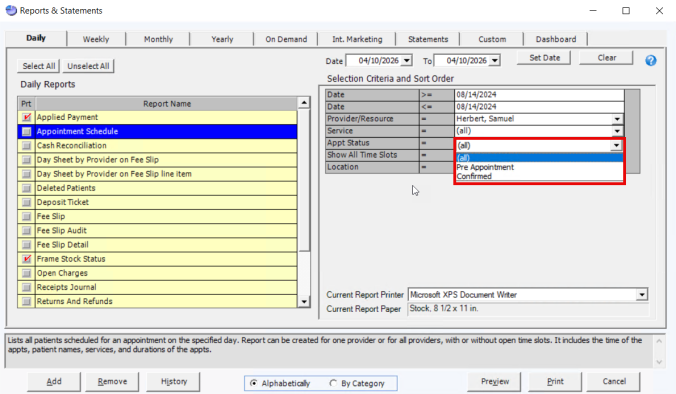
Task: Click the Unselect All button
Action: pyautogui.click(x=88, y=66)
